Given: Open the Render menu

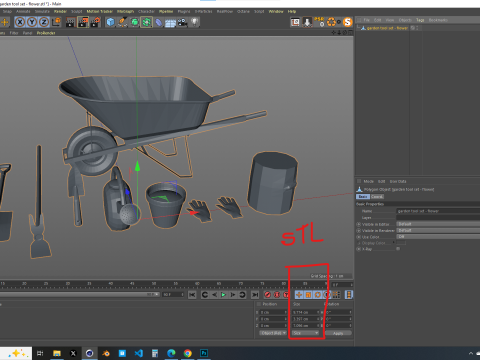Looking at the screenshot, I should click(x=60, y=11).
